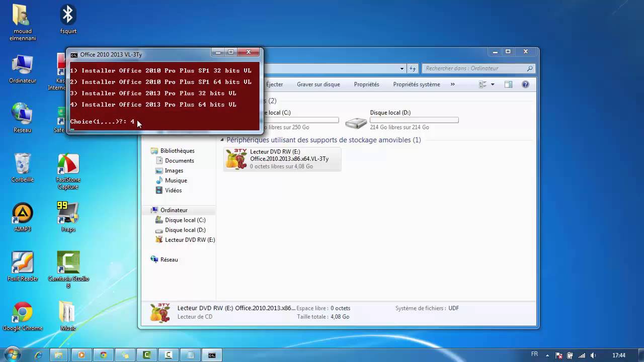Image resolution: width=644 pixels, height=362 pixels.
Task: Click the console window title icon
Action: [x=74, y=55]
